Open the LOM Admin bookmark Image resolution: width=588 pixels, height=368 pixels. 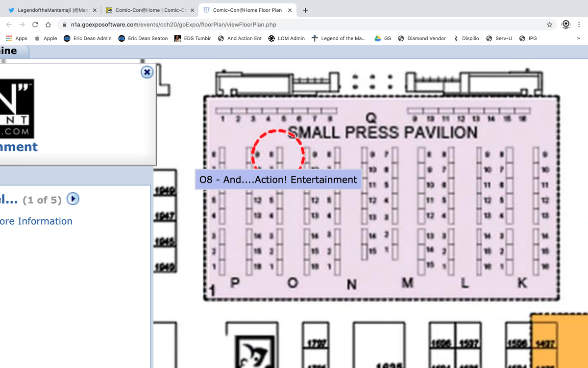click(x=287, y=38)
